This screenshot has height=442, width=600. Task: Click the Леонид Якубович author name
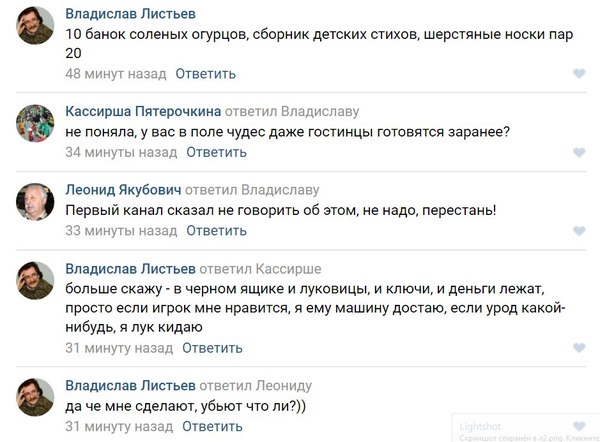pyautogui.click(x=124, y=189)
